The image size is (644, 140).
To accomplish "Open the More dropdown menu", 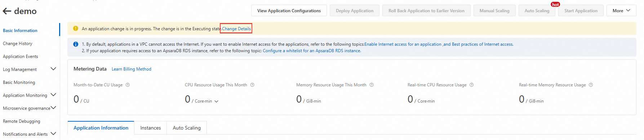I will [621, 10].
